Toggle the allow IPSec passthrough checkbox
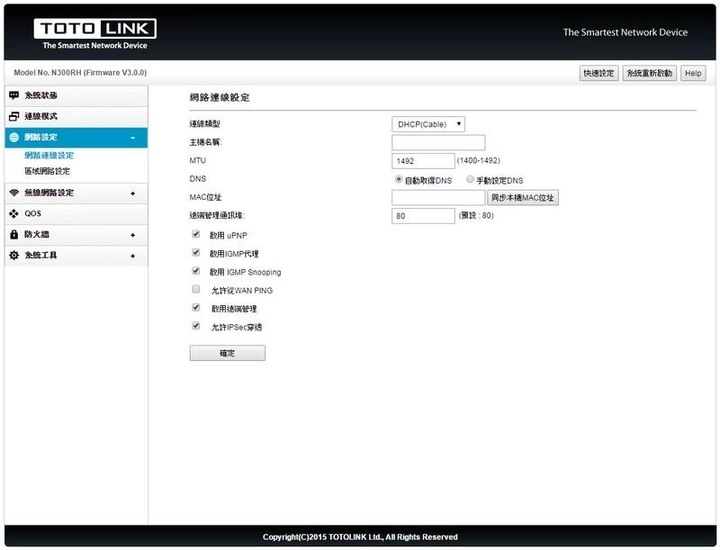This screenshot has height=550, width=720. pyautogui.click(x=196, y=326)
